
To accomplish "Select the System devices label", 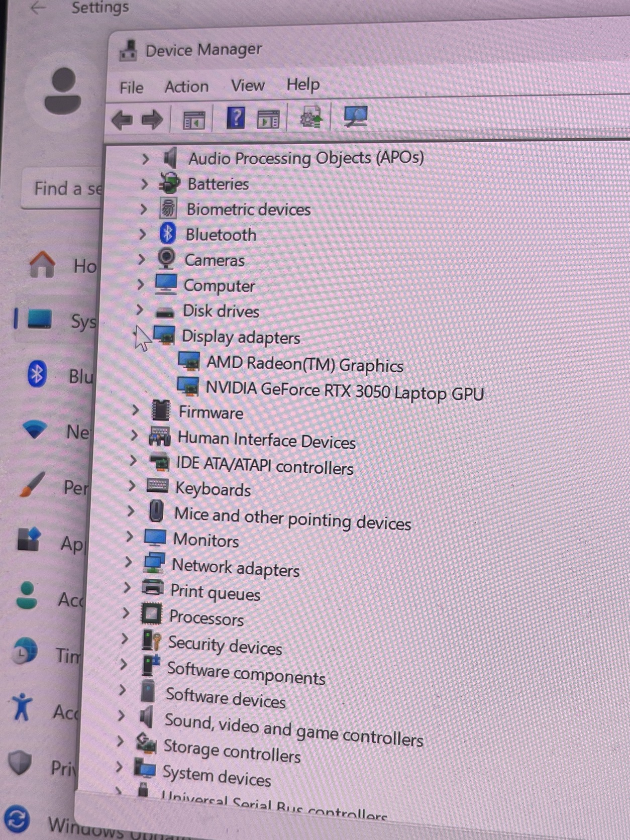I will pos(217,775).
